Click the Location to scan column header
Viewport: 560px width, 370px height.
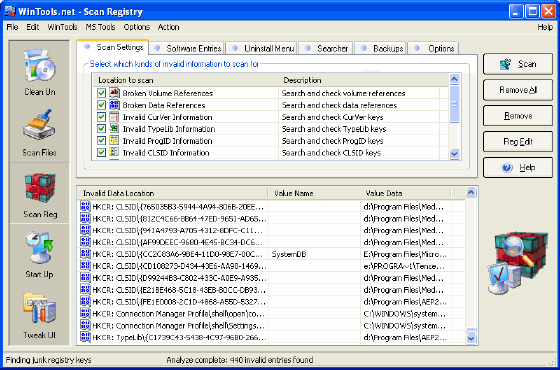pyautogui.click(x=186, y=80)
